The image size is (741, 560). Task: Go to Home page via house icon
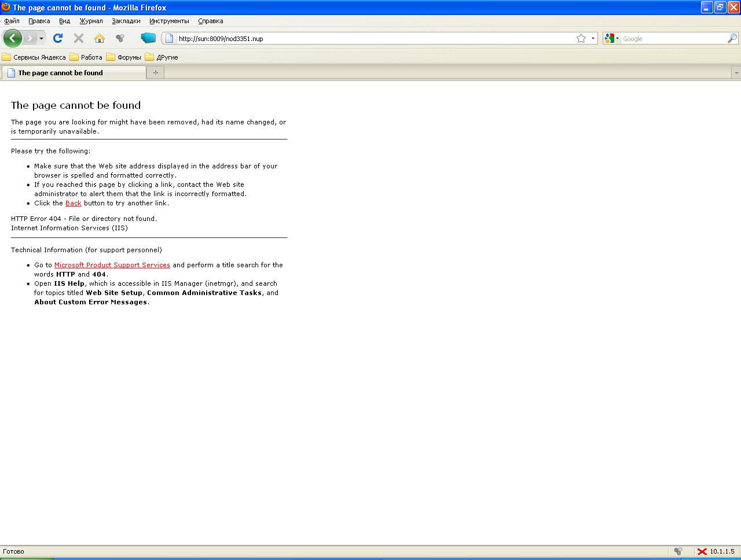click(x=100, y=38)
